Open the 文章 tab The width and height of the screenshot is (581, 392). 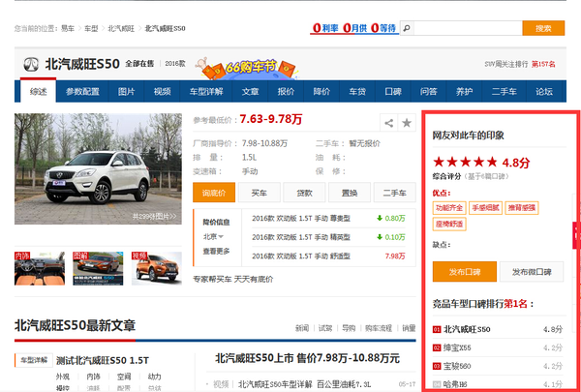pyautogui.click(x=250, y=91)
